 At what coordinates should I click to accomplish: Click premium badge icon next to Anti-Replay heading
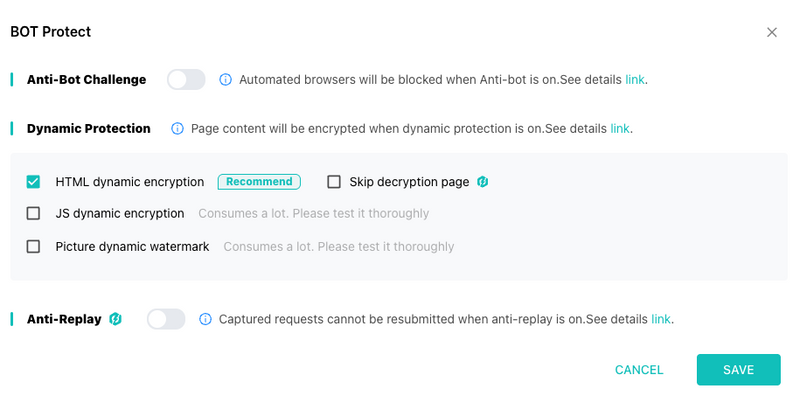116,319
